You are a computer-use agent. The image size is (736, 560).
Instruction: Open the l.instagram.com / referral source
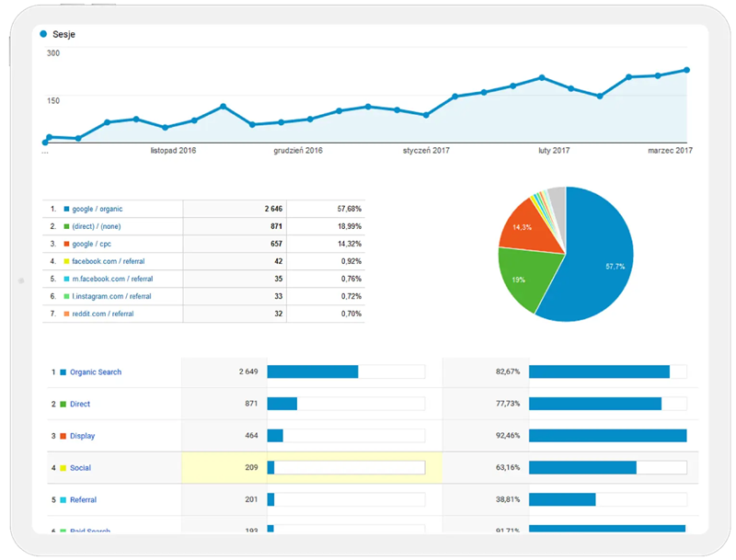[x=113, y=295]
